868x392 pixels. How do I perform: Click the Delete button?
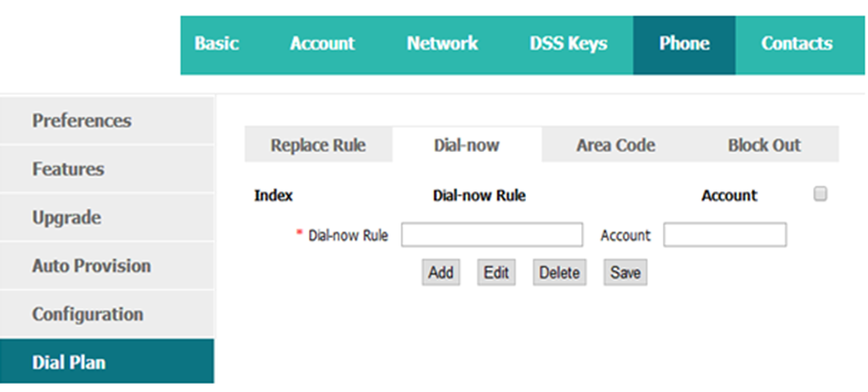coord(559,273)
